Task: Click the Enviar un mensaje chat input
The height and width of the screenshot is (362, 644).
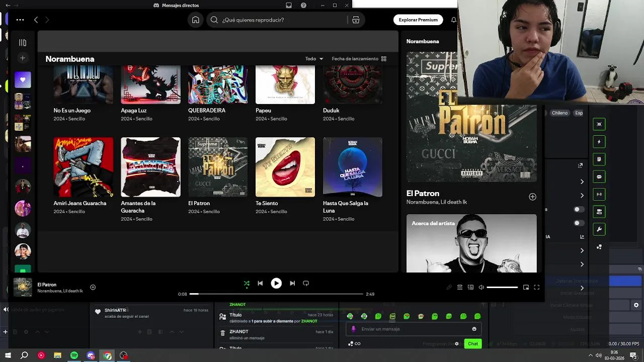Action: point(413,329)
